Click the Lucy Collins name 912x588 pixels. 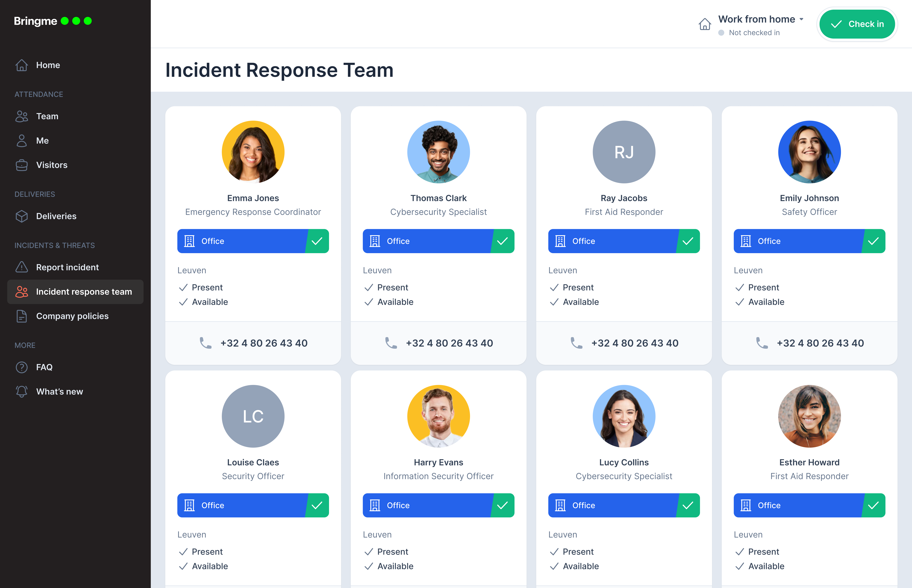pyautogui.click(x=624, y=462)
